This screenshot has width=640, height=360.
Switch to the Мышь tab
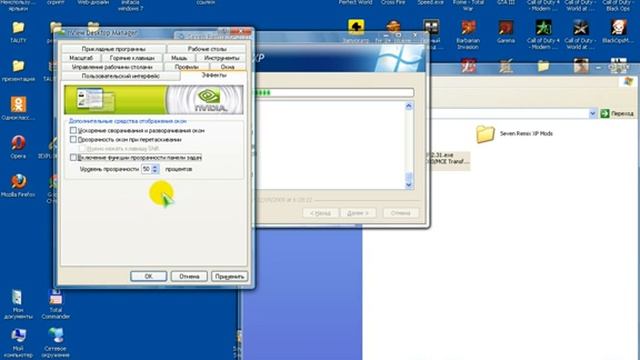(x=179, y=58)
